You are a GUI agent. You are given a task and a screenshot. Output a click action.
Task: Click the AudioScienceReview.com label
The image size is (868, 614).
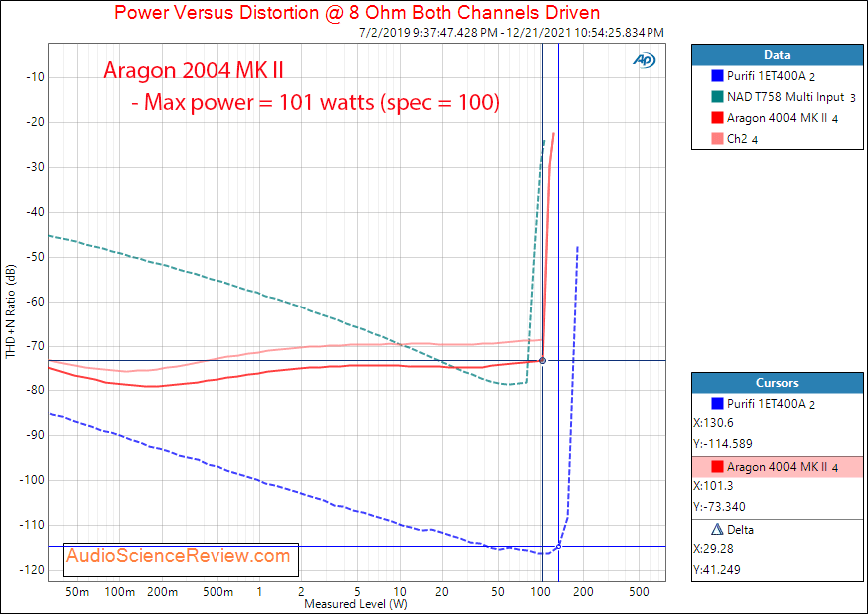tap(179, 556)
